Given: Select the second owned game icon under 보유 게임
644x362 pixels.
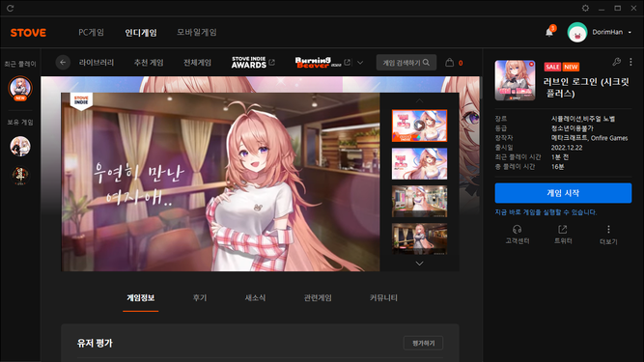Looking at the screenshot, I should pyautogui.click(x=20, y=176).
